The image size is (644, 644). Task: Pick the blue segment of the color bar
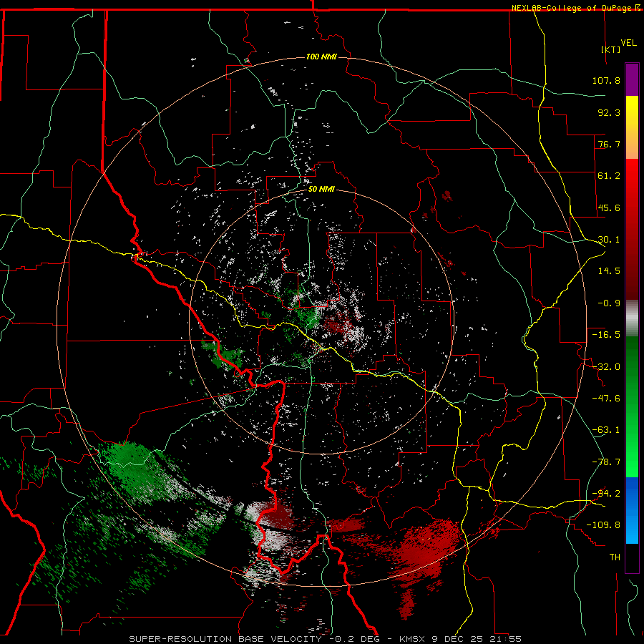[x=632, y=510]
